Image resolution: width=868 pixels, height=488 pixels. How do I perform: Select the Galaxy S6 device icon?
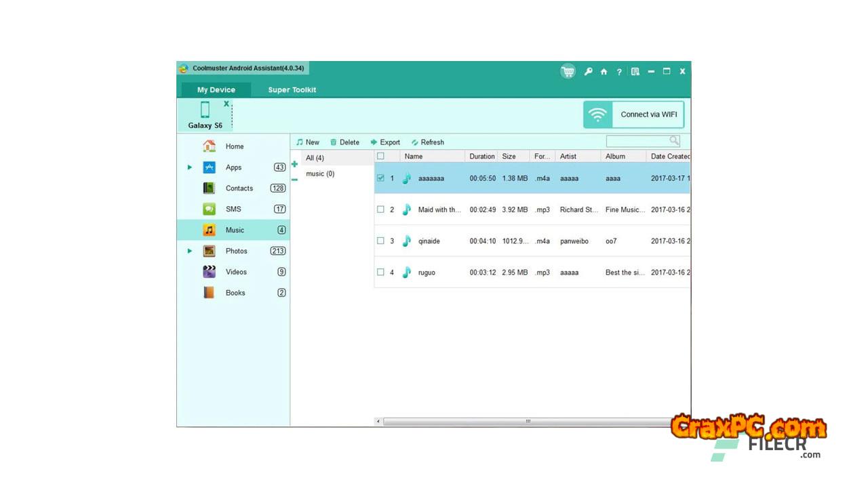click(205, 110)
